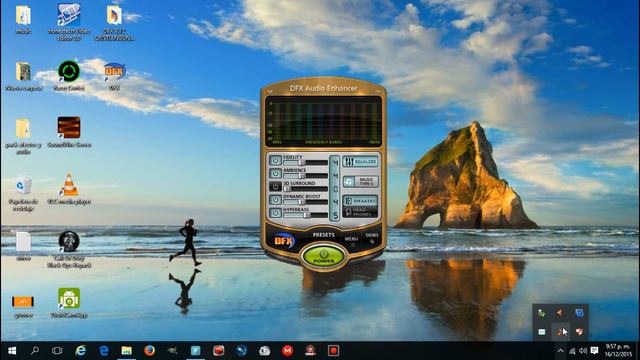This screenshot has width=640, height=360.
Task: Select the VLC media player shortcut
Action: coord(69,189)
